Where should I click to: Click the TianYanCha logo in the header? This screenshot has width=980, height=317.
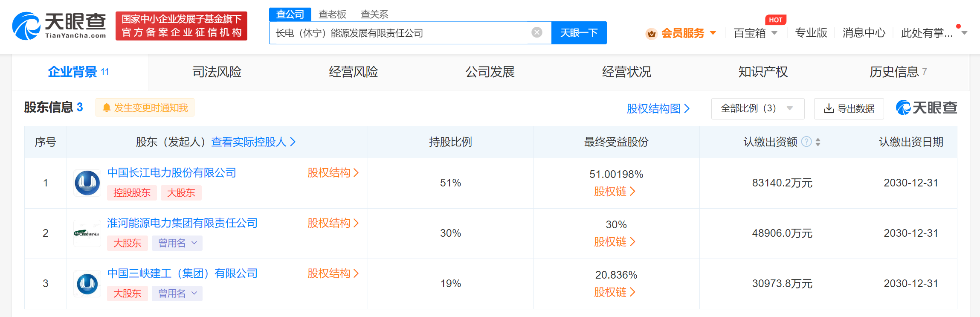click(x=59, y=26)
